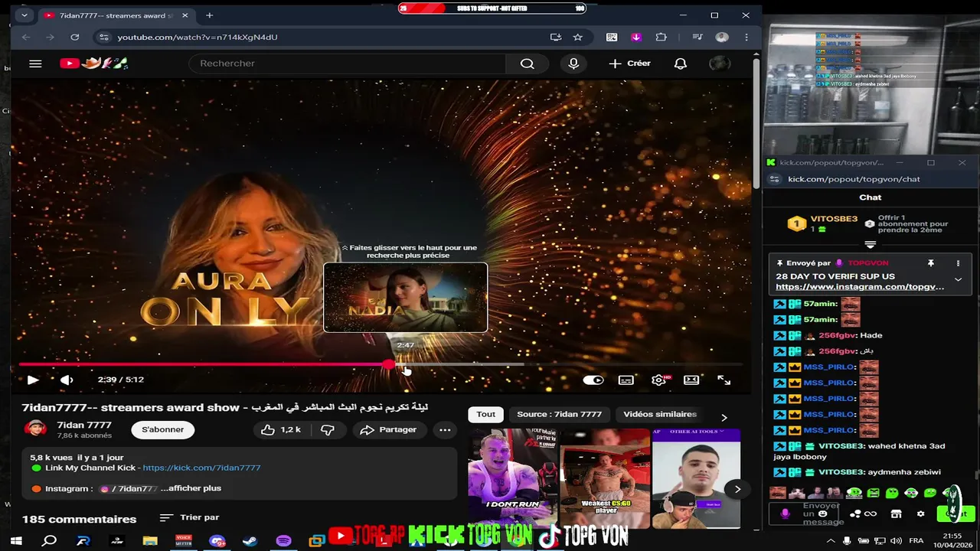
Task: Switch to theater mode
Action: click(x=691, y=380)
